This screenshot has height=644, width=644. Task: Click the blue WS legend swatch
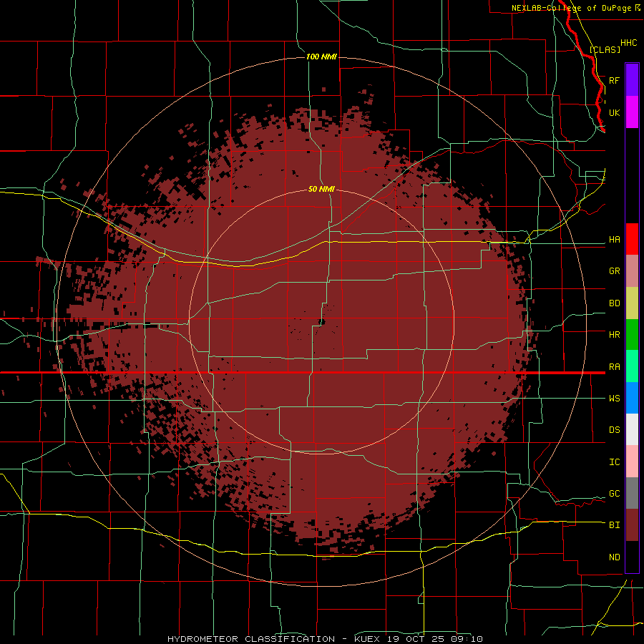pos(632,398)
